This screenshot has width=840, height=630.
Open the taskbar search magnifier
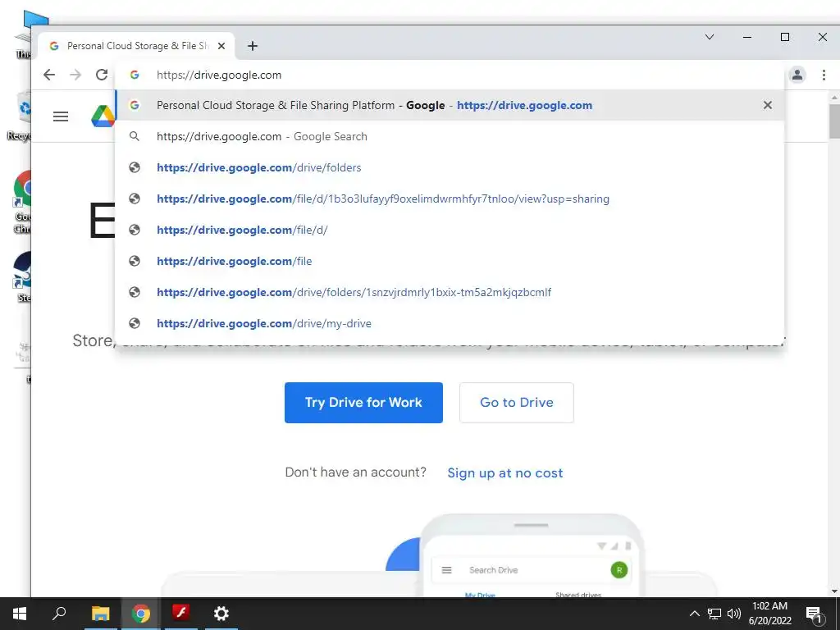coord(59,614)
